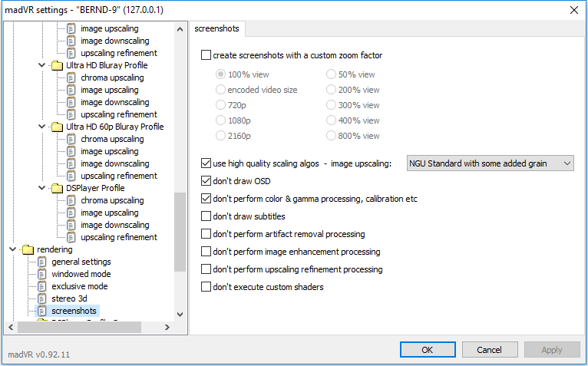Click the tree's horizontal scrollbar left arrow
The height and width of the screenshot is (366, 588).
(x=11, y=328)
